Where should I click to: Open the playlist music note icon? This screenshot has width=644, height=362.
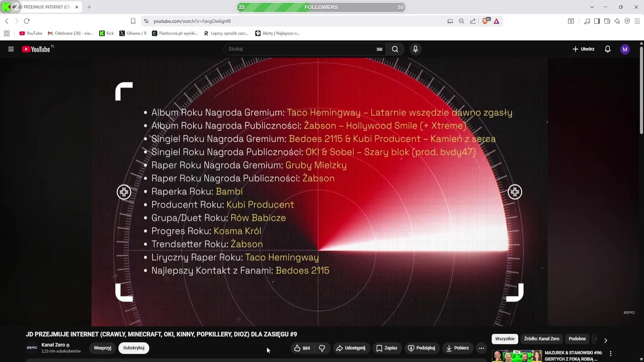click(x=587, y=21)
